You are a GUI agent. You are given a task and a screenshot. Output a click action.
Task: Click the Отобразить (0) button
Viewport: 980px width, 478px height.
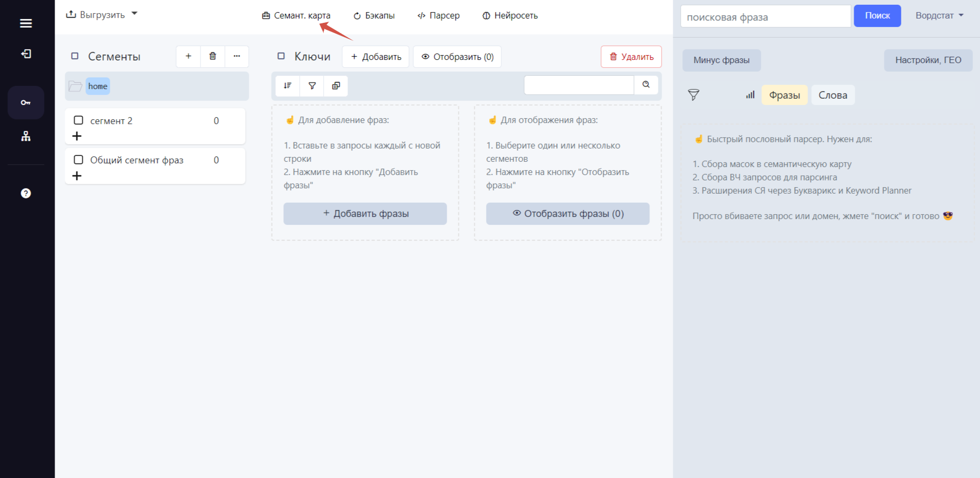coord(457,57)
